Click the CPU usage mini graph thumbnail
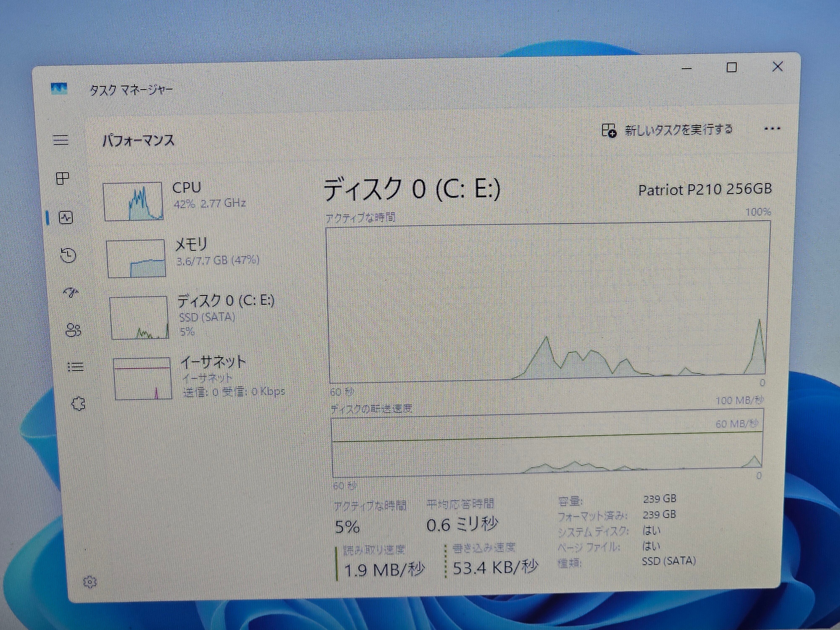Screen dimensions: 840x630 click(133, 201)
